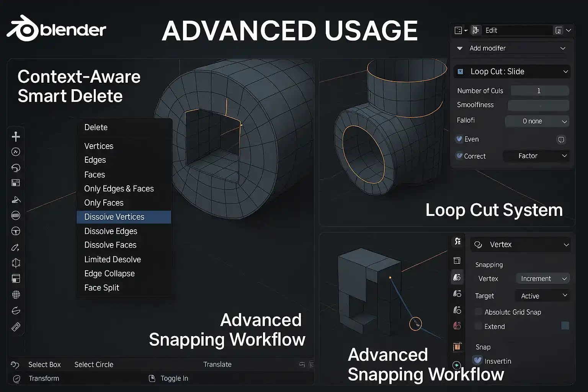Select the plus cursor tool in left toolbar

[16, 137]
